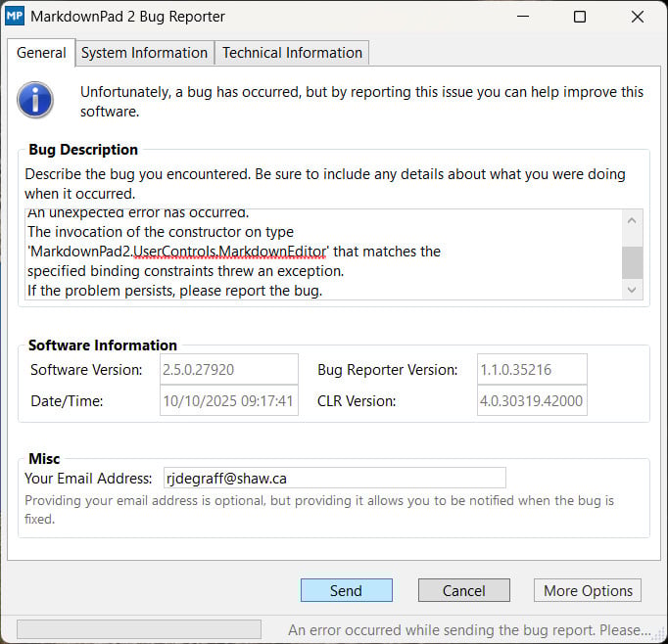This screenshot has width=668, height=644.
Task: Switch to the General tab
Action: coord(41,53)
